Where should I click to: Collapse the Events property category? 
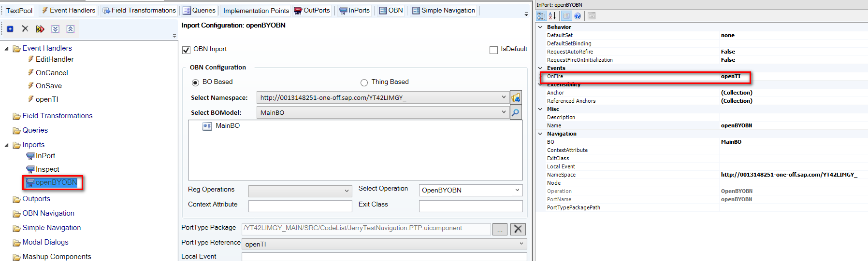coord(540,68)
